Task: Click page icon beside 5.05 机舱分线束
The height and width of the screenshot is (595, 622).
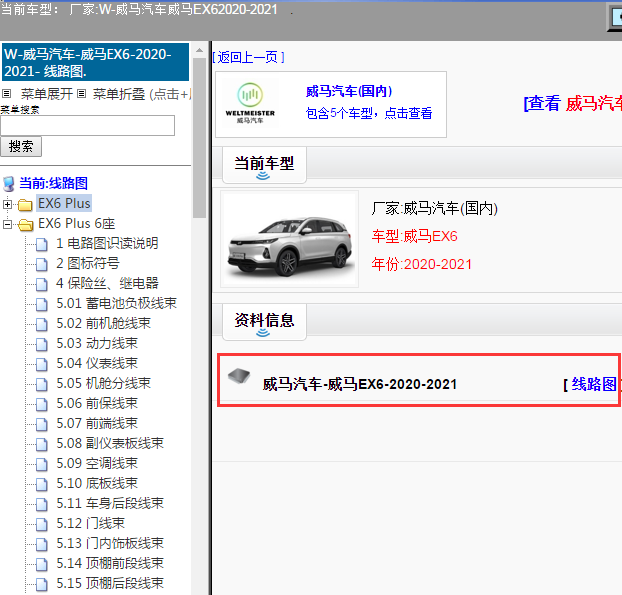Action: click(x=42, y=384)
